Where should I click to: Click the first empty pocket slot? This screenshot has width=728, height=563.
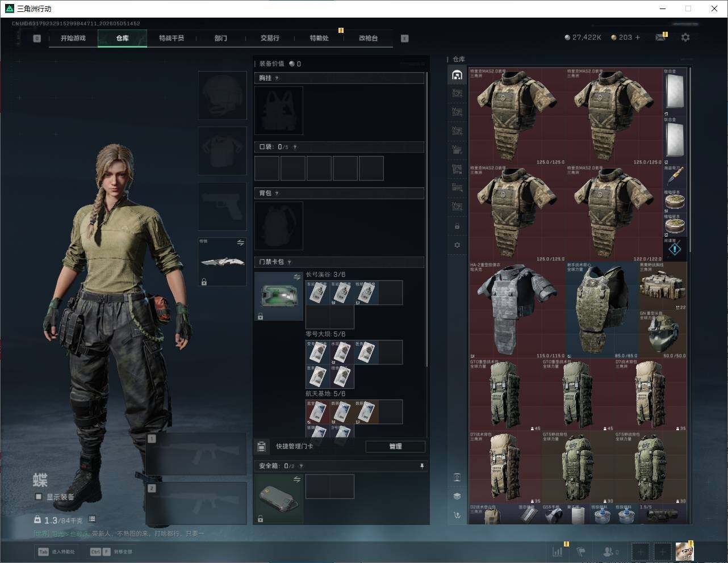[267, 169]
